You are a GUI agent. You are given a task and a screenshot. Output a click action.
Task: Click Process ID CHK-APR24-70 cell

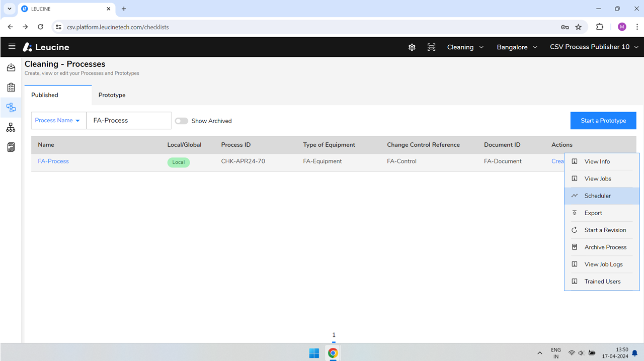click(x=243, y=161)
